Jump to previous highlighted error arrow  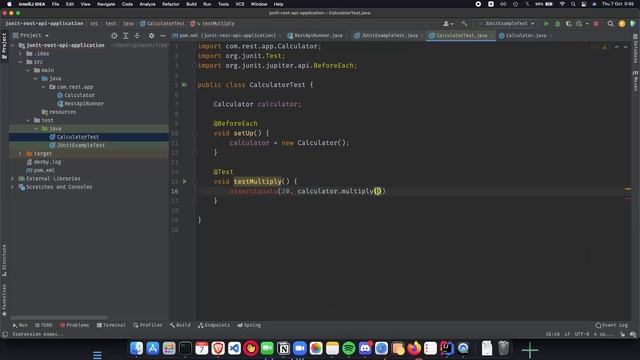[x=617, y=47]
